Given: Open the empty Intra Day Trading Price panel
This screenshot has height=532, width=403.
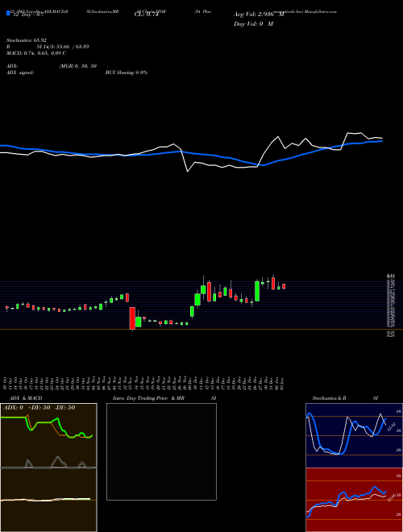Looking at the screenshot, I should [161, 451].
